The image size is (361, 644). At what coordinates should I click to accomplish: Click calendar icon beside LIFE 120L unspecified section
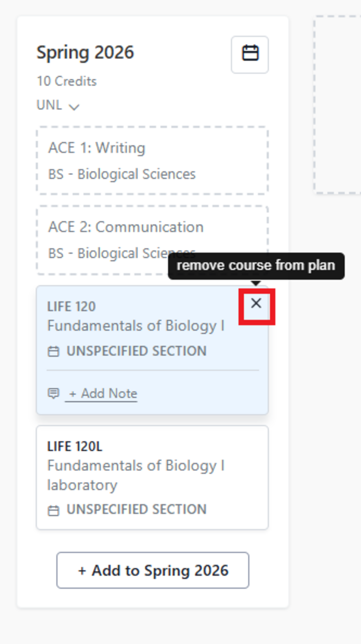(53, 511)
